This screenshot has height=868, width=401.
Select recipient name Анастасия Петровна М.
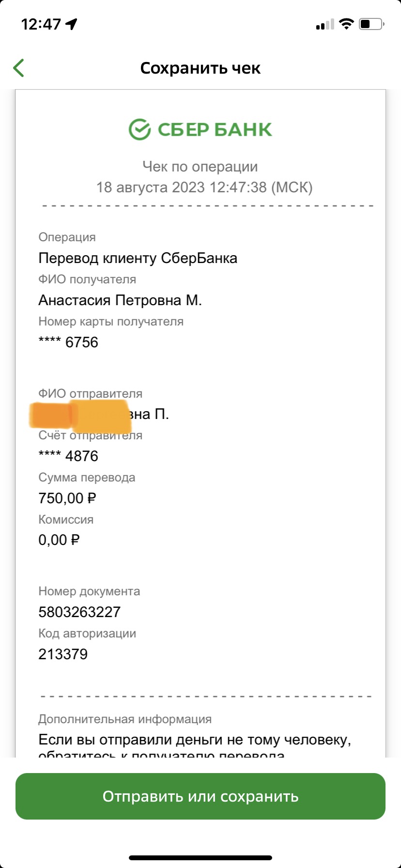[x=120, y=300]
